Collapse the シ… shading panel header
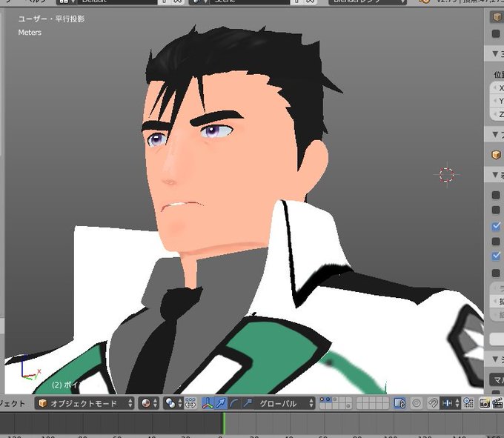The image size is (504, 438). coord(495,359)
